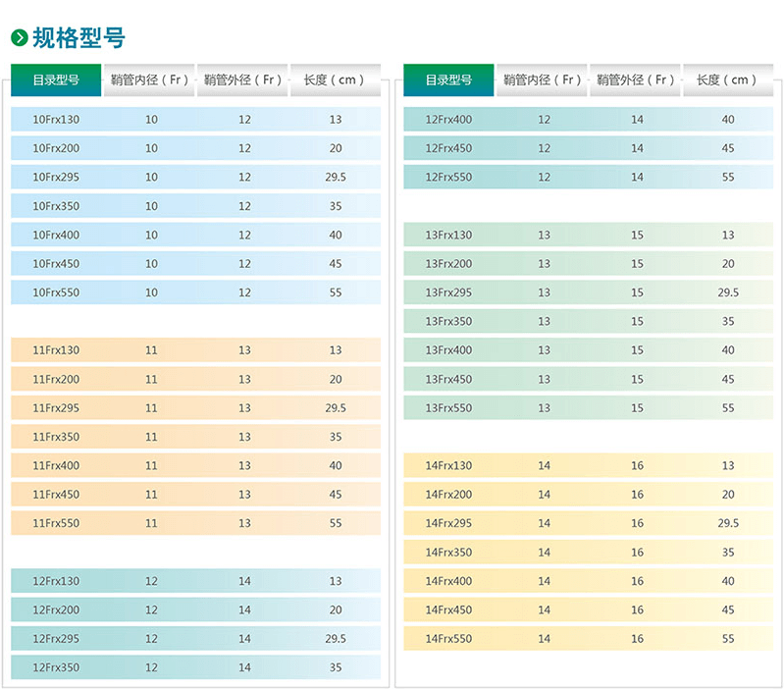Click the 10Frx550 model name

click(56, 292)
